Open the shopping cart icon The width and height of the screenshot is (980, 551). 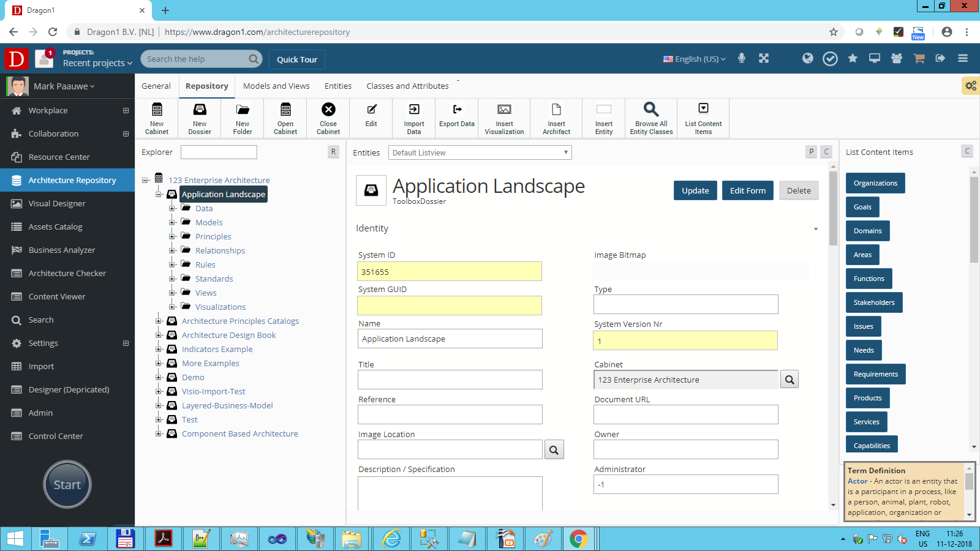919,58
